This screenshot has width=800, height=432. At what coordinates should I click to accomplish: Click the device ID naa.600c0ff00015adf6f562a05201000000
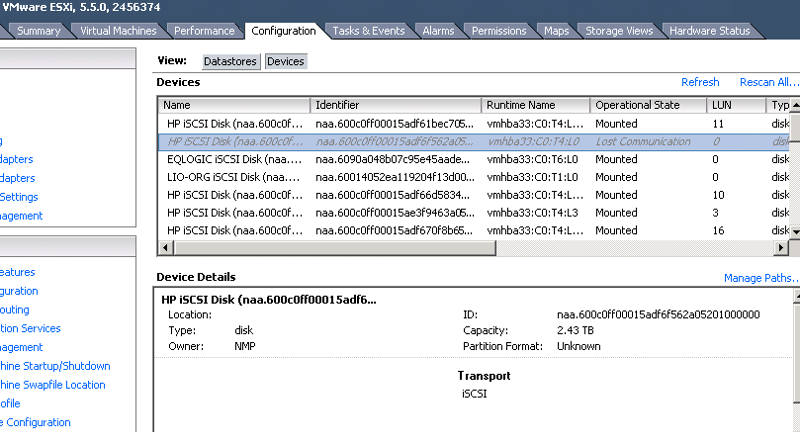tap(658, 315)
